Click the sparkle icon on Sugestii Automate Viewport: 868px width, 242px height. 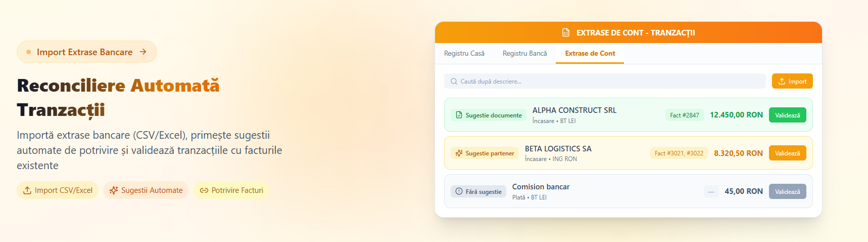114,190
